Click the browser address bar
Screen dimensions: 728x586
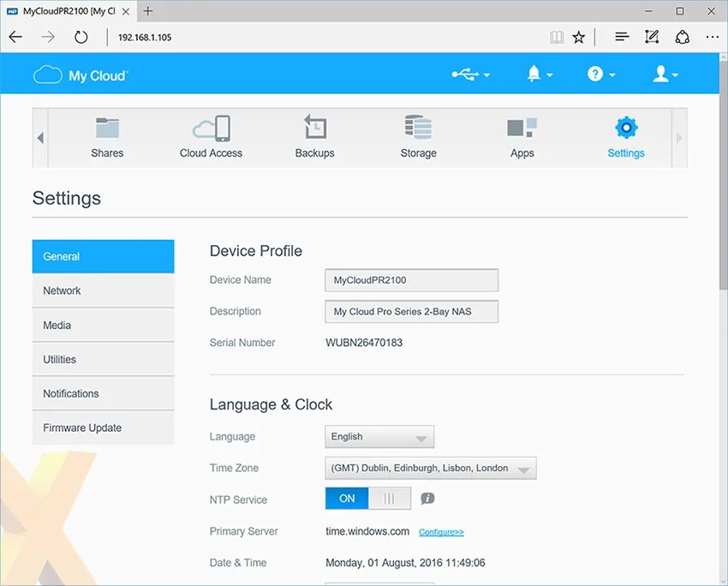(x=325, y=37)
